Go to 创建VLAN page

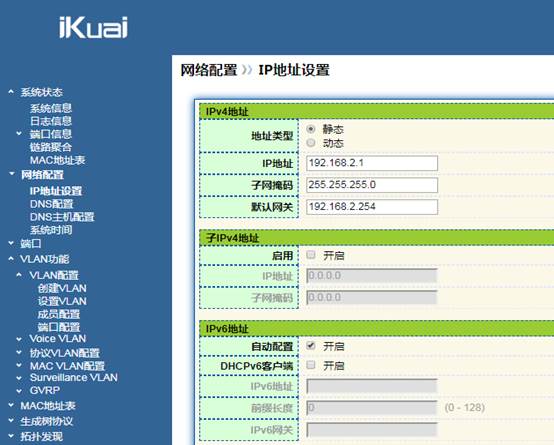(62, 288)
